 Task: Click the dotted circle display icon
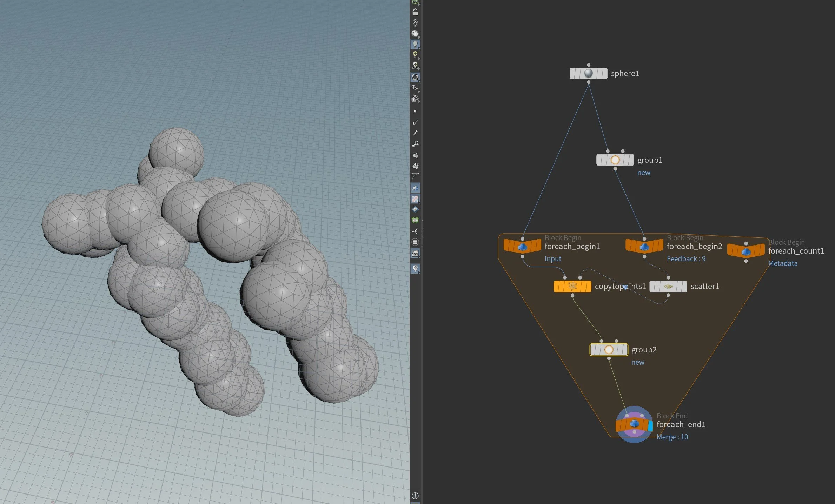tap(415, 242)
